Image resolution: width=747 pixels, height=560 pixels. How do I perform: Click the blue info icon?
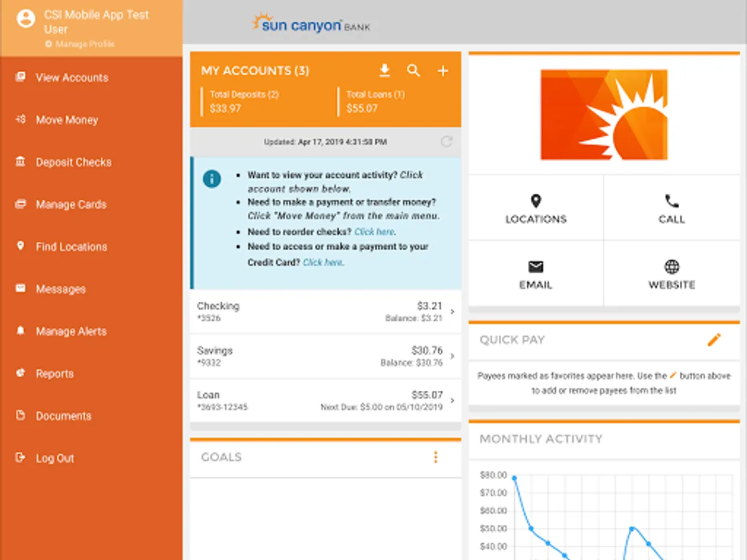(212, 179)
